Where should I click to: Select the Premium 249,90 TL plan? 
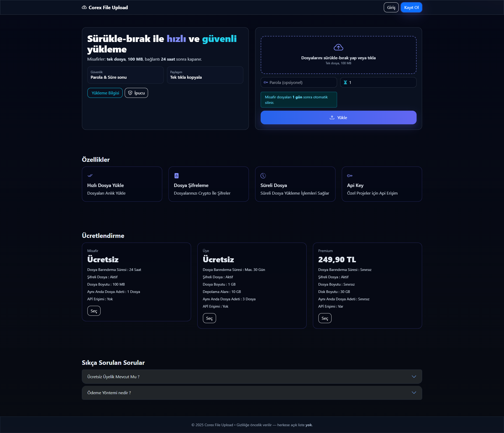click(325, 318)
